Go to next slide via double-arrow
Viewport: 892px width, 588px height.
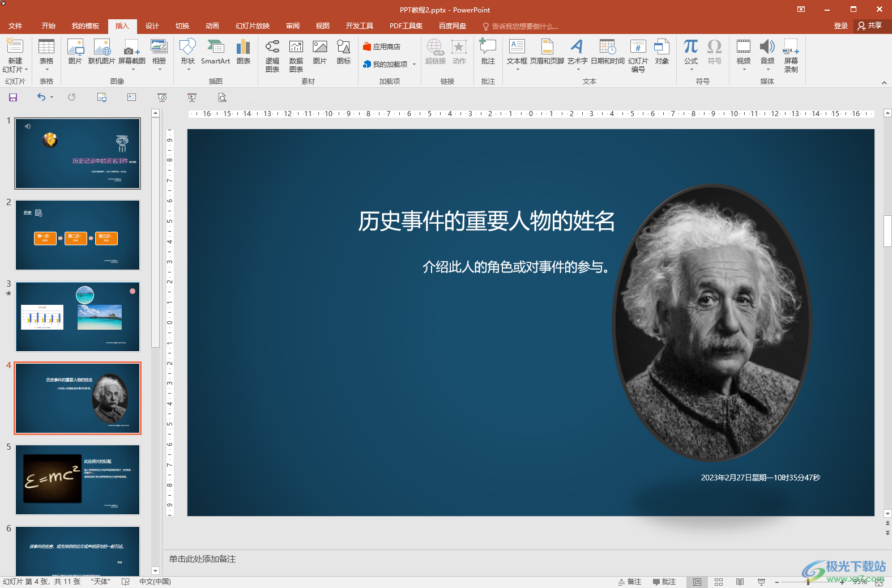(887, 534)
